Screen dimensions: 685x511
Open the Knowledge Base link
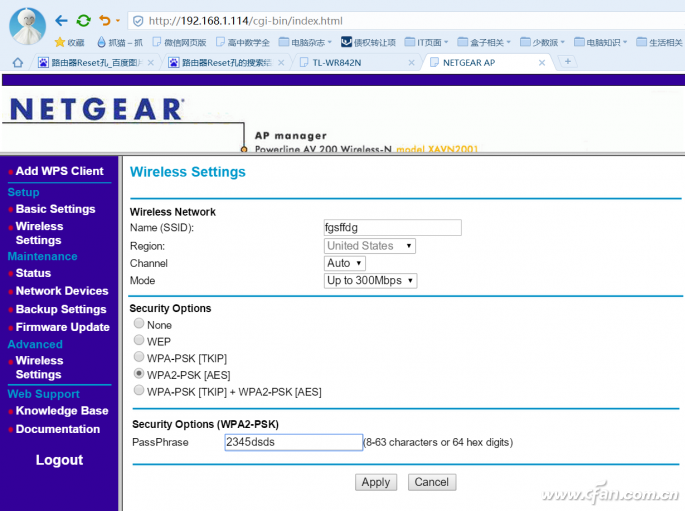point(62,411)
